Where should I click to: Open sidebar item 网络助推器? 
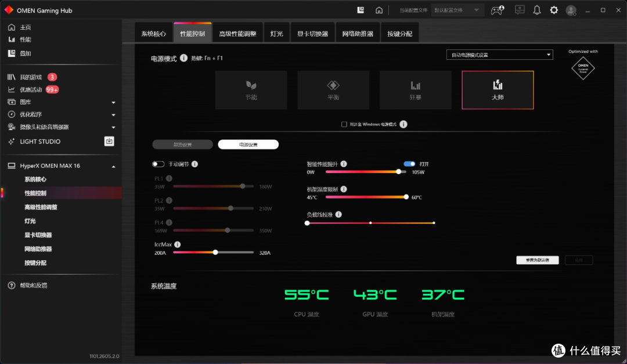(38, 249)
